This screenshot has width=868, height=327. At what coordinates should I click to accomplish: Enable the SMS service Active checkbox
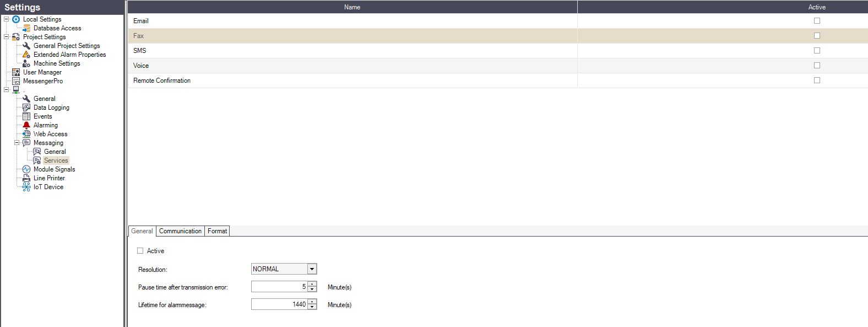tap(817, 51)
